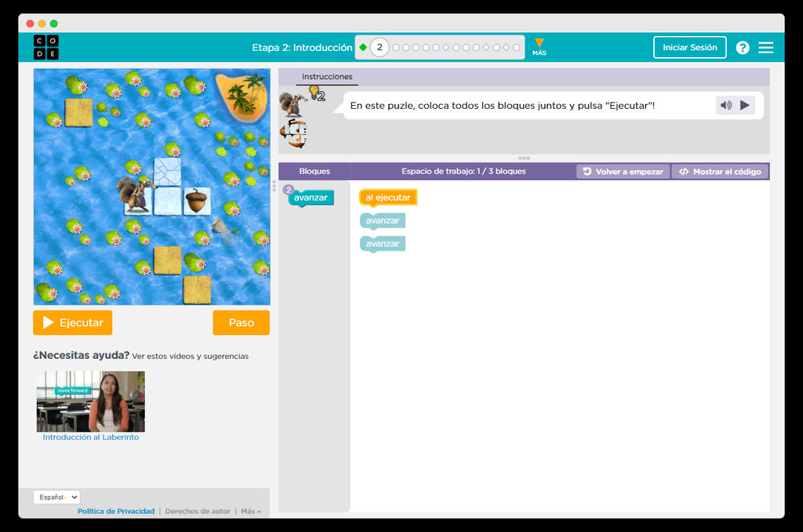803x532 pixels.
Task: Click the play triangle inside the Ejecutar button
Action: tap(49, 322)
